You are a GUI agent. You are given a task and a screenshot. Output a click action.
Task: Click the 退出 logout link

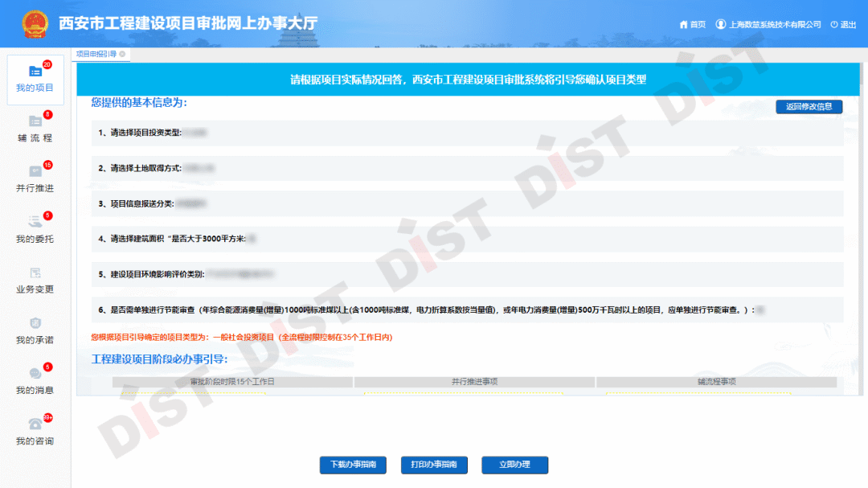pos(843,25)
